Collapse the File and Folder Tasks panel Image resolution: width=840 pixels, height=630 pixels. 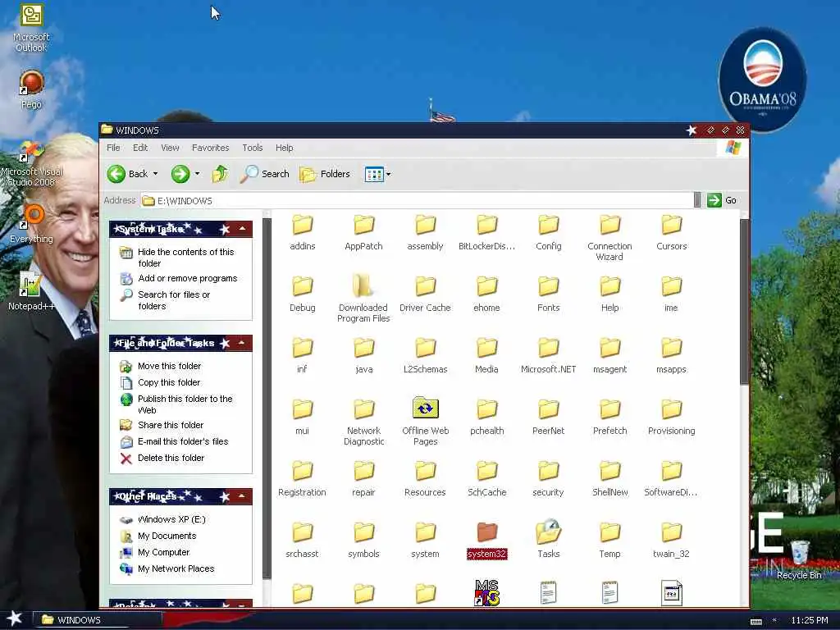(242, 343)
